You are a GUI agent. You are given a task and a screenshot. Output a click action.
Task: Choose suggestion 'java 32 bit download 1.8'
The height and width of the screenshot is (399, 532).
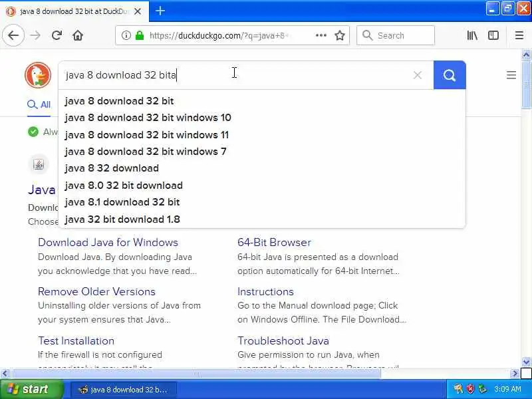click(122, 219)
